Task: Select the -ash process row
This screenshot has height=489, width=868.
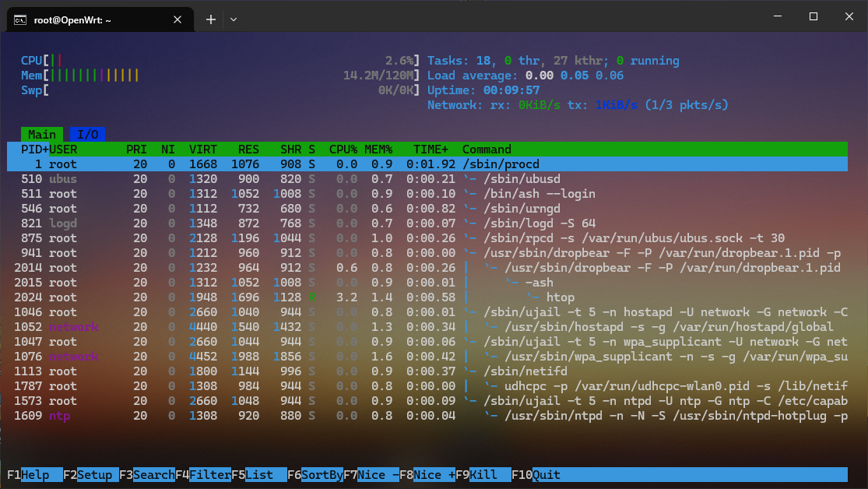Action: tap(427, 283)
